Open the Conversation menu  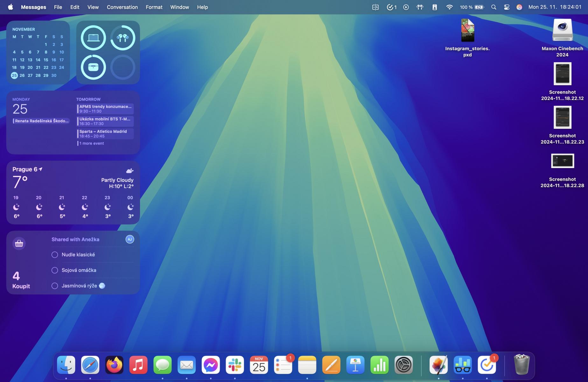(x=122, y=7)
